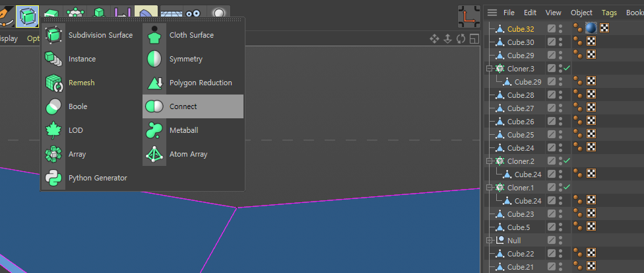644x273 pixels.
Task: Click the Cloner.3 object icon
Action: tap(500, 68)
